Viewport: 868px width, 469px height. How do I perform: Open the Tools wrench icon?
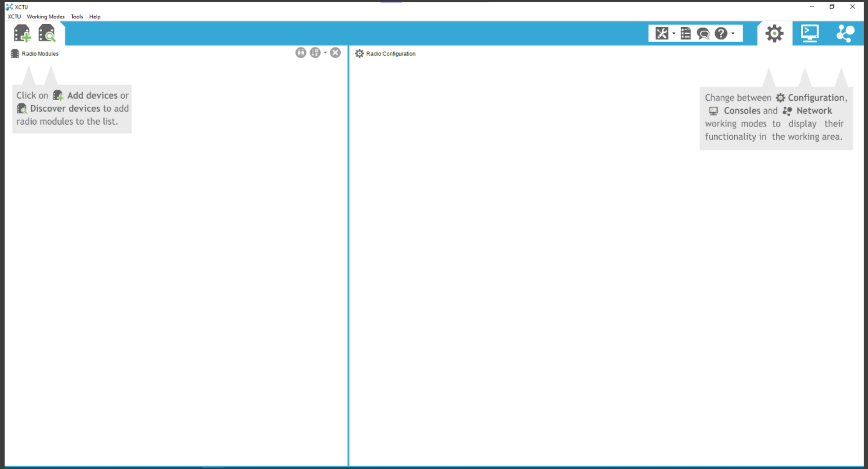661,33
